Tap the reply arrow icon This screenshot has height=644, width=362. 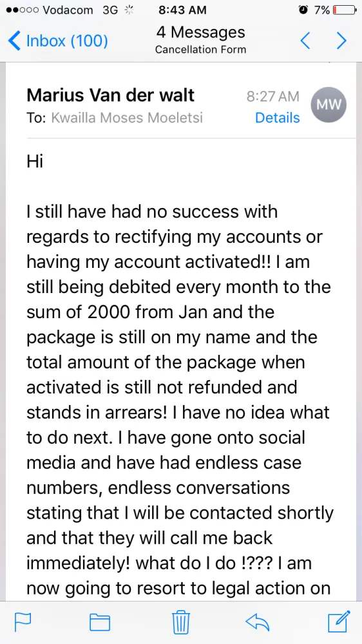[257, 622]
